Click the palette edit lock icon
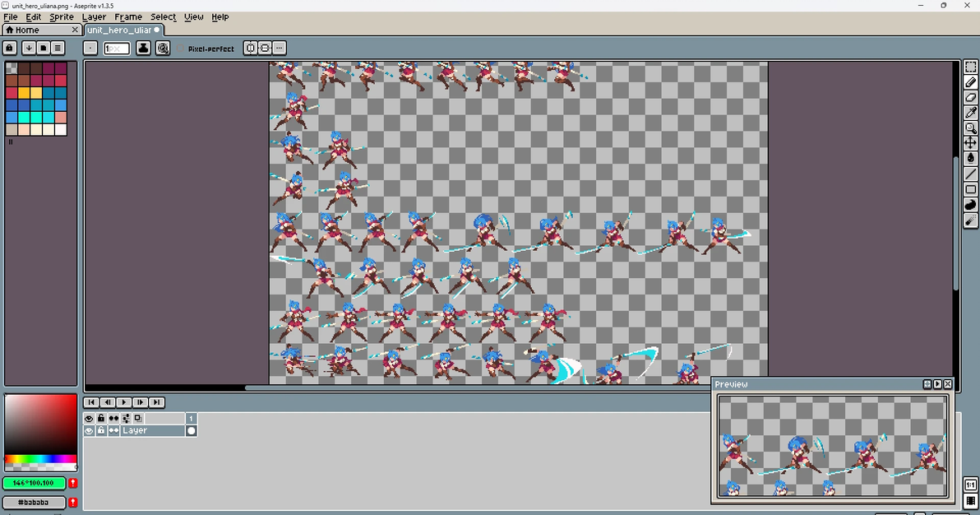Screen dimensions: 980x515 9,48
